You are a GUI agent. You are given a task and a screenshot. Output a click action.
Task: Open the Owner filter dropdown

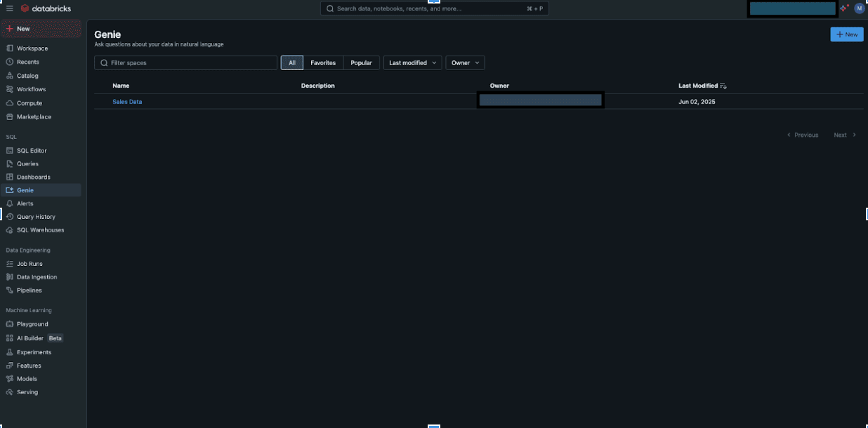(465, 63)
